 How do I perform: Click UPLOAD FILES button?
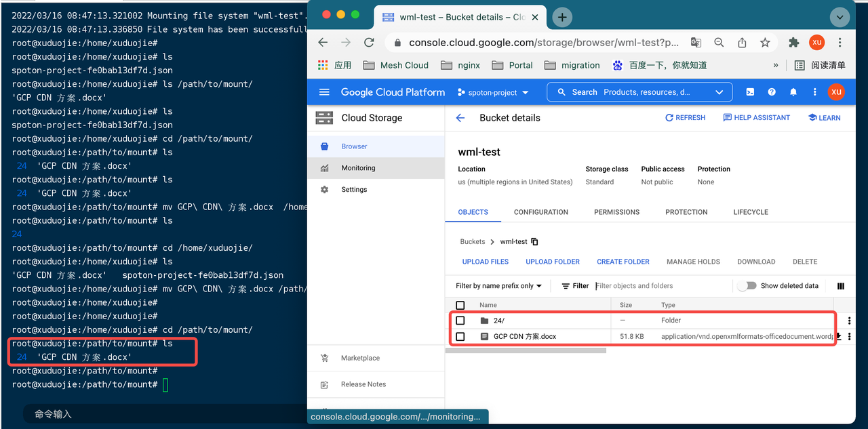(486, 262)
